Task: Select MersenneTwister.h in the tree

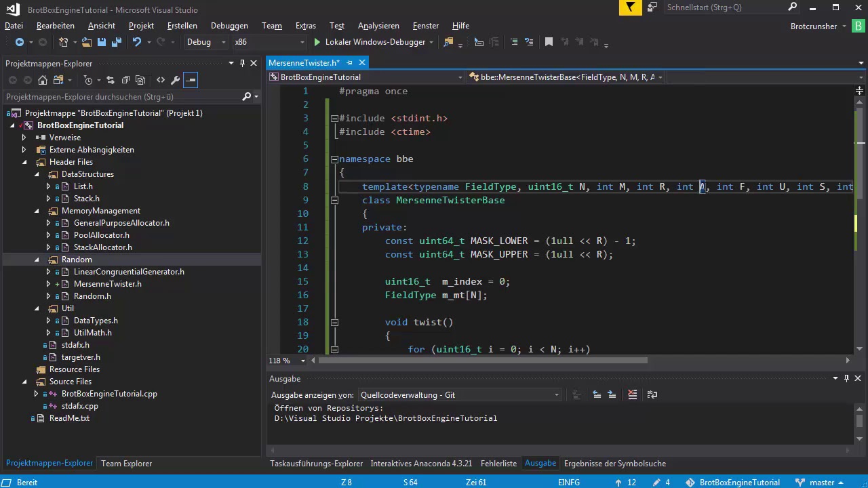Action: coord(107,284)
